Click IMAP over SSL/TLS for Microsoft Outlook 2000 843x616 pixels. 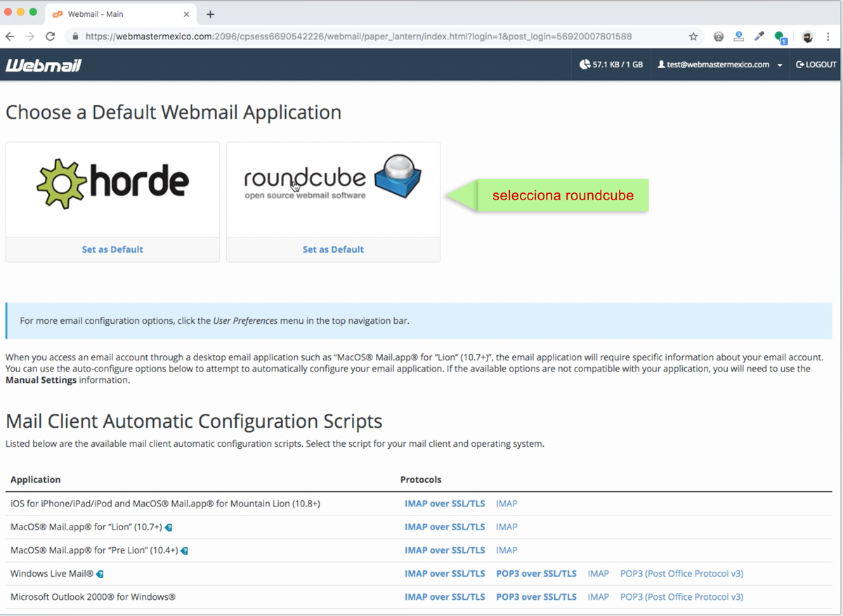(x=445, y=597)
